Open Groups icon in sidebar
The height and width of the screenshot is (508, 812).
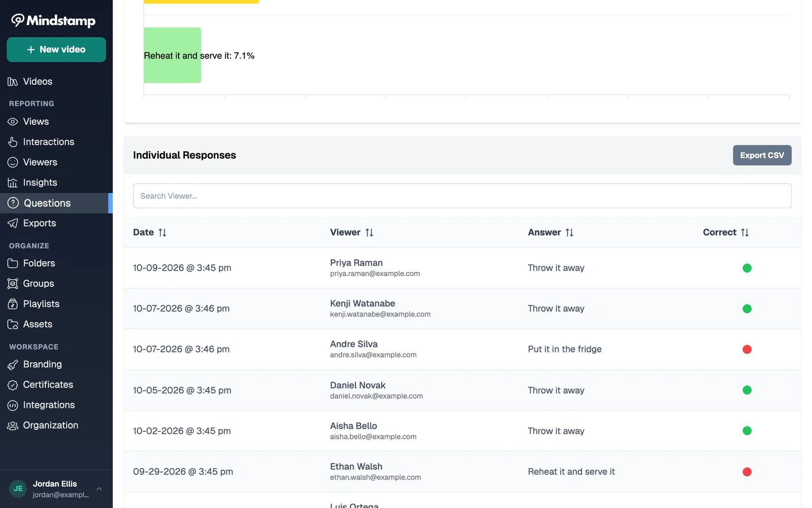[13, 284]
